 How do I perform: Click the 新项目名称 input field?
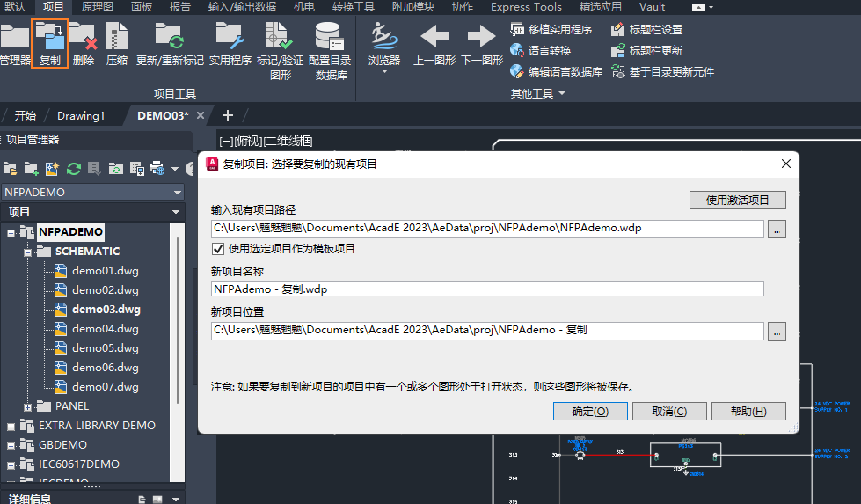coord(487,289)
